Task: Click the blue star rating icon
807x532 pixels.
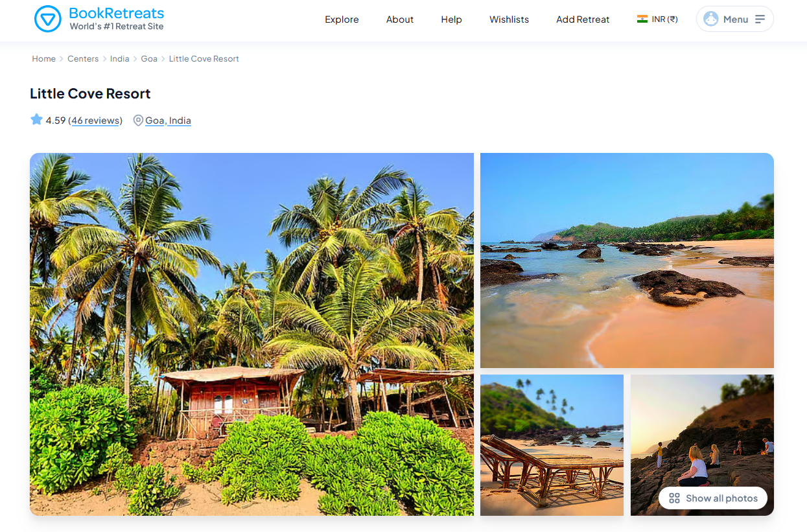Action: 36,119
